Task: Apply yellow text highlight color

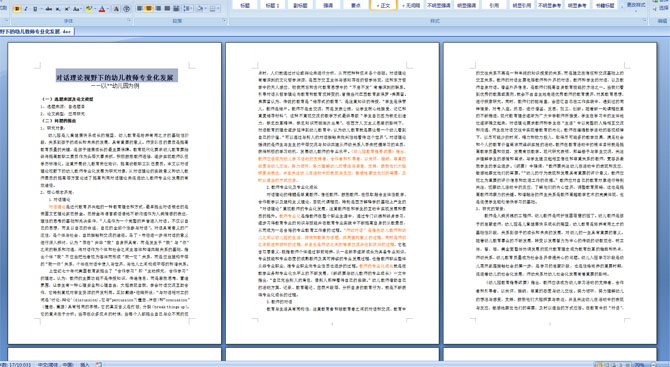Action: click(89, 9)
